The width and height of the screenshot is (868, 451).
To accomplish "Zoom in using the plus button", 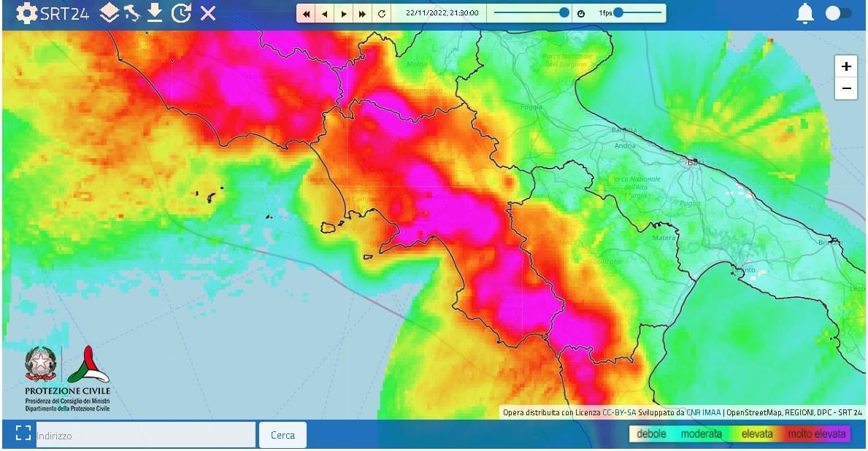I will (x=845, y=66).
